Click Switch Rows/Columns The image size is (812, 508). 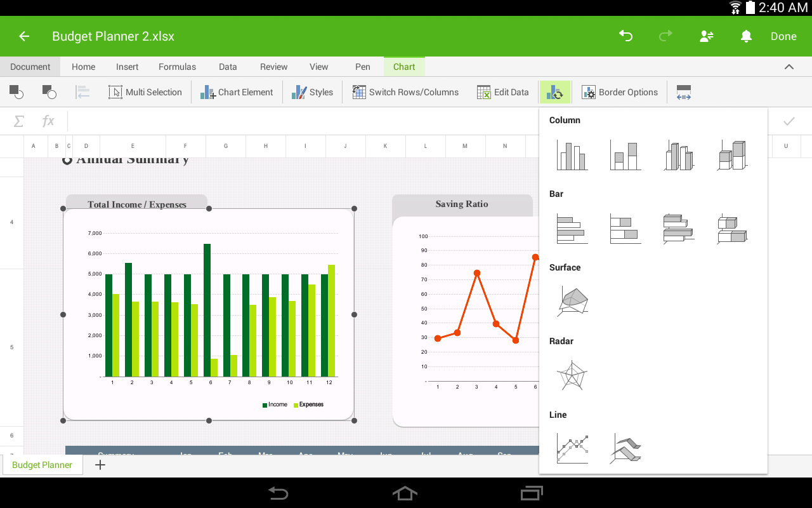point(405,92)
